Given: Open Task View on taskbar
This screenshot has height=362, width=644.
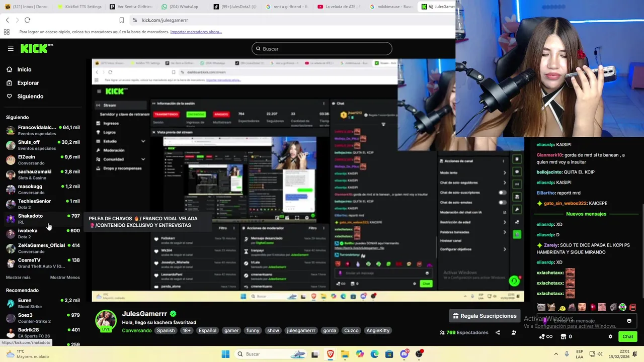Looking at the screenshot, I should [x=315, y=354].
